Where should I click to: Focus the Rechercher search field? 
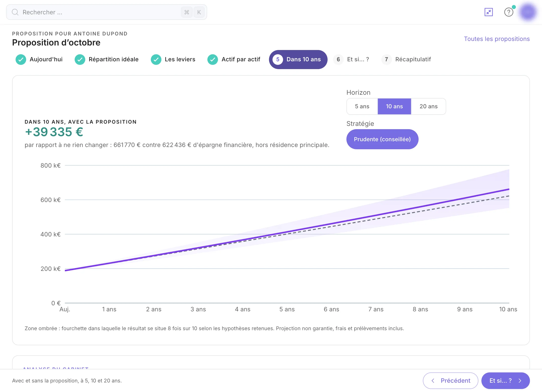107,12
